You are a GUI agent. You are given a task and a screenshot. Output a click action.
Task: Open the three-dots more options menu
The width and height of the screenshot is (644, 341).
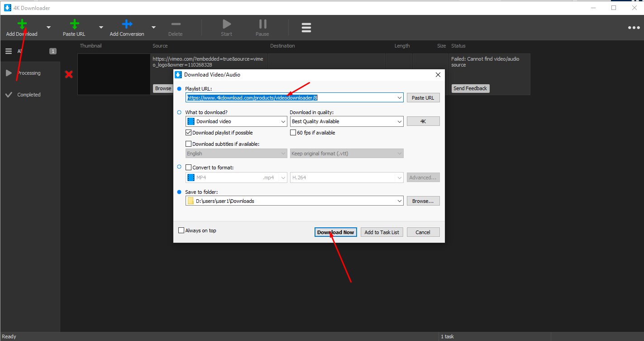tap(634, 28)
